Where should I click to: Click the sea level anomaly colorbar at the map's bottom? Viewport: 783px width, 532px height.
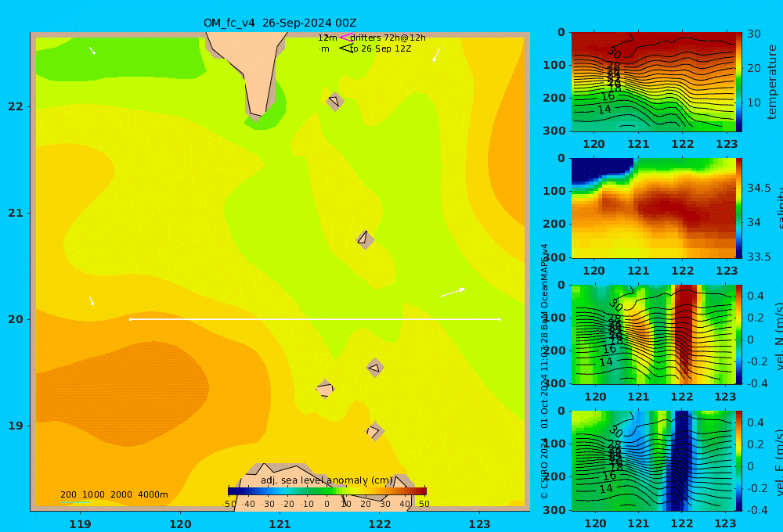click(x=327, y=491)
